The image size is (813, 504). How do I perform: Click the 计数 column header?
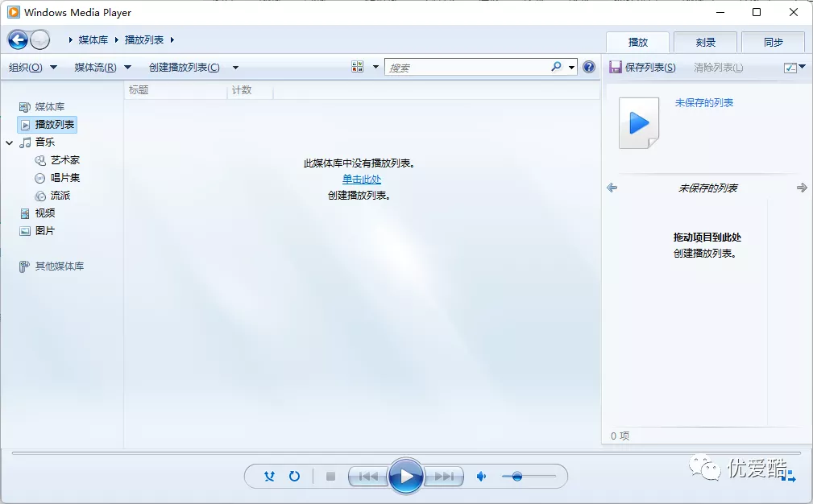250,90
